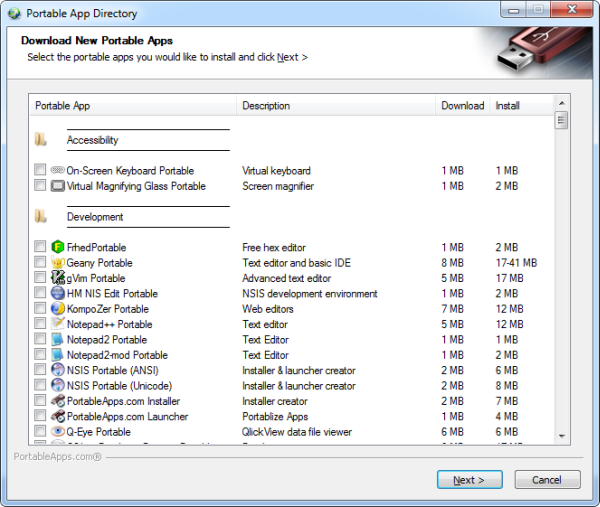Image resolution: width=600 pixels, height=507 pixels.
Task: Tick the PortableApps.com Launcher checkbox
Action: coord(40,416)
